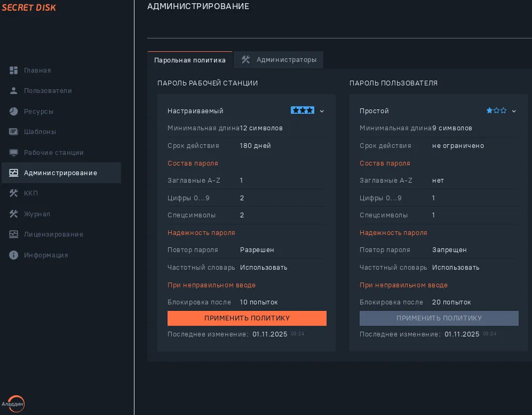Viewport: 532px width, 415px height.
Task: Click the one-star rating of Простой
Action: (496, 111)
